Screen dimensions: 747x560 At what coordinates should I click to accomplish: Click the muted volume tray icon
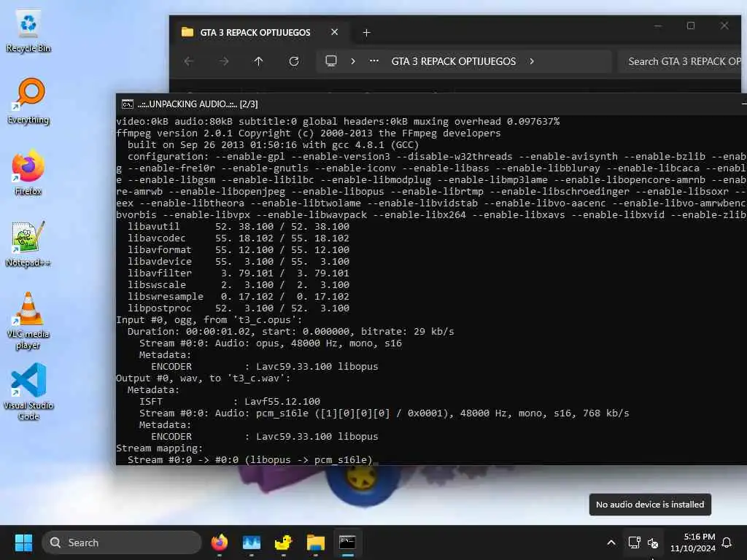(653, 542)
